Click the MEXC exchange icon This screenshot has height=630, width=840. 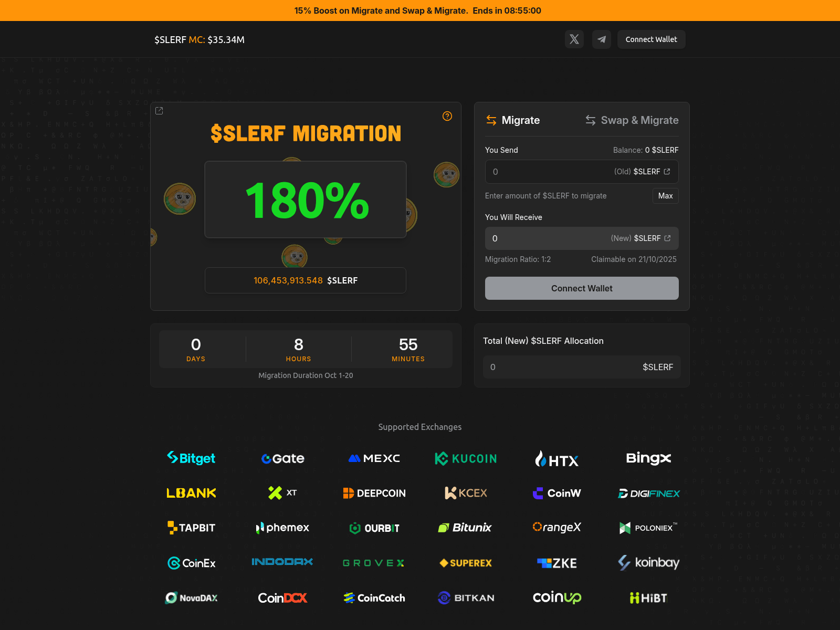(373, 458)
